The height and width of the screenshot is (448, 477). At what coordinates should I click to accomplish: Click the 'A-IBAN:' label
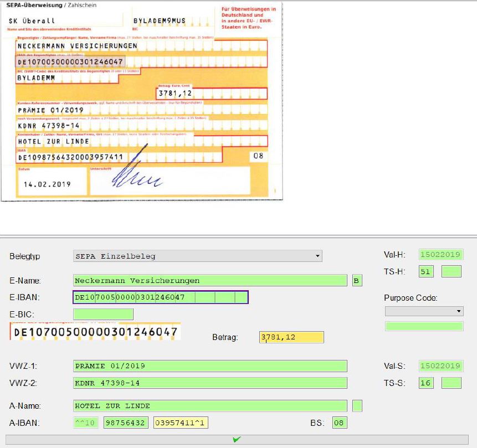pyautogui.click(x=24, y=423)
